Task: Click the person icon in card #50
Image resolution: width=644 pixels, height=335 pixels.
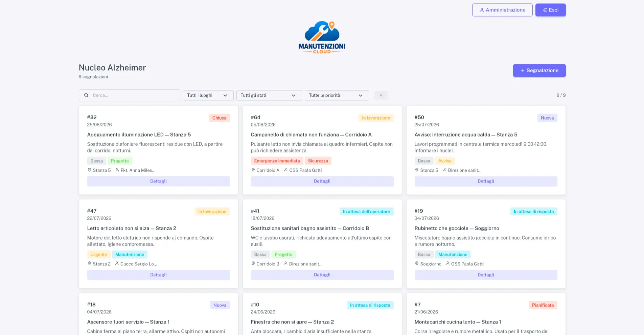Action: pos(444,170)
